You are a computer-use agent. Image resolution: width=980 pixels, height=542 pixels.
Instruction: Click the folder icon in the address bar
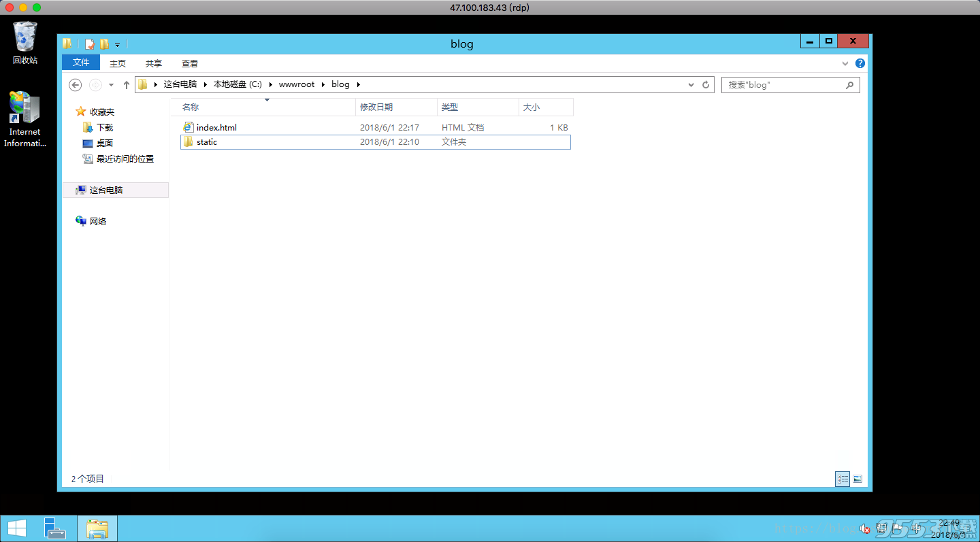point(142,84)
